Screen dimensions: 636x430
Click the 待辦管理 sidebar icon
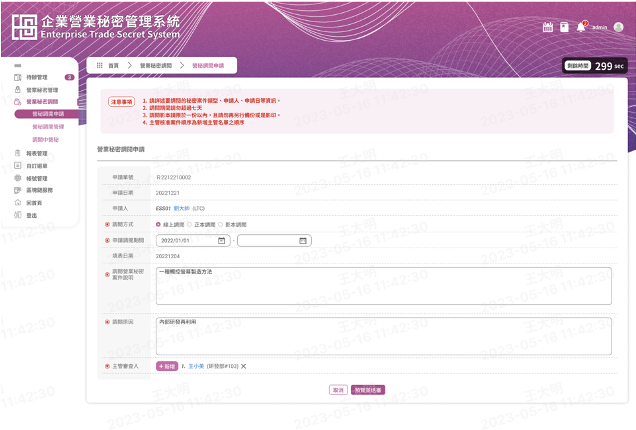tap(17, 77)
